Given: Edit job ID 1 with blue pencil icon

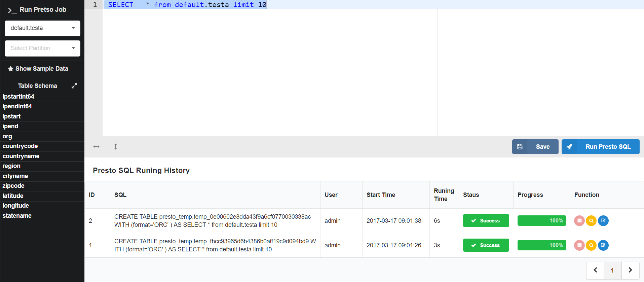Looking at the screenshot, I should [x=603, y=245].
